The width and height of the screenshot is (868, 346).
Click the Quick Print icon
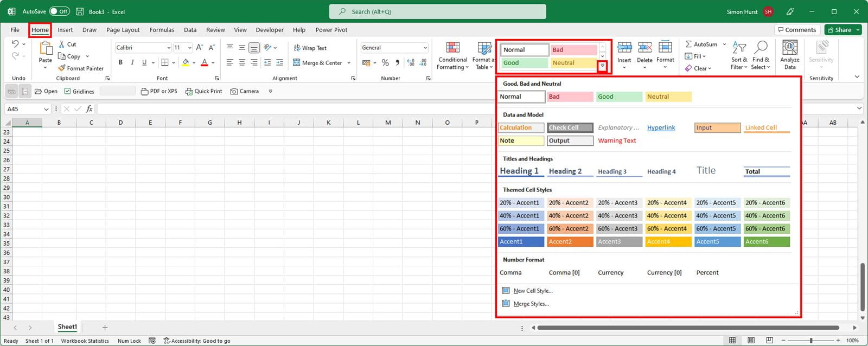pyautogui.click(x=189, y=92)
